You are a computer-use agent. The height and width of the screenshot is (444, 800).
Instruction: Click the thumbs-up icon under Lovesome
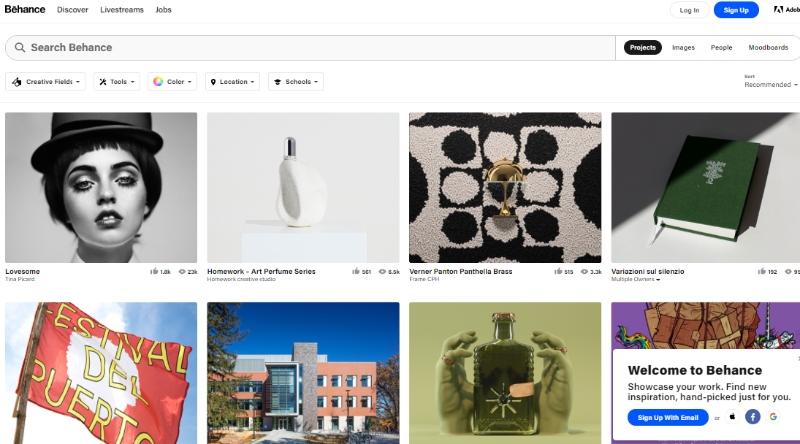155,271
